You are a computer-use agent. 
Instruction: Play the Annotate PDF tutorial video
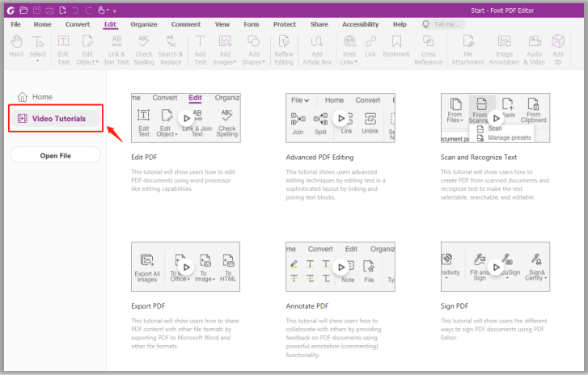pos(341,268)
